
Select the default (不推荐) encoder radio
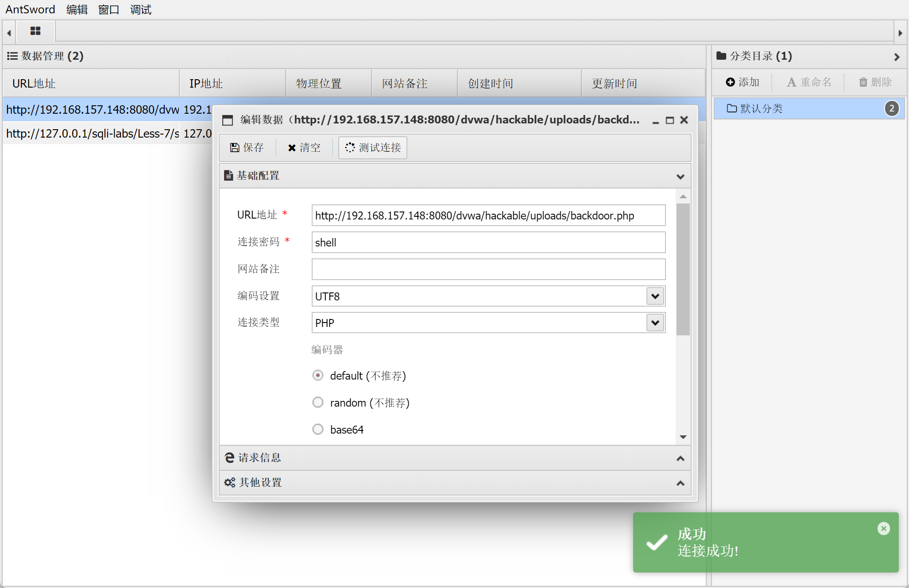coord(318,375)
